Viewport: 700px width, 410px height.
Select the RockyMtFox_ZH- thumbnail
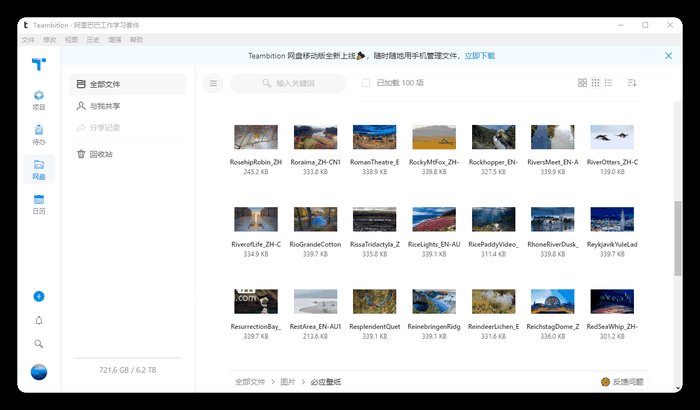click(434, 137)
